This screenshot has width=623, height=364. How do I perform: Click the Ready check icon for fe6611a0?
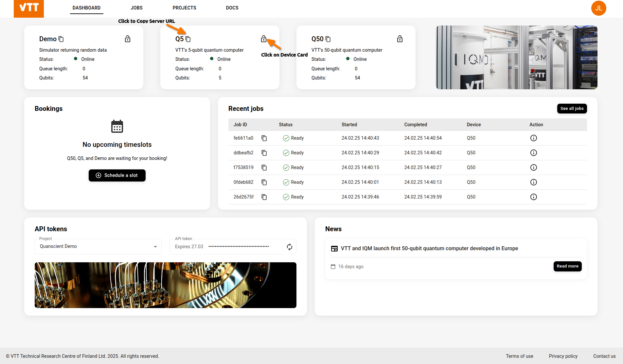tap(286, 138)
